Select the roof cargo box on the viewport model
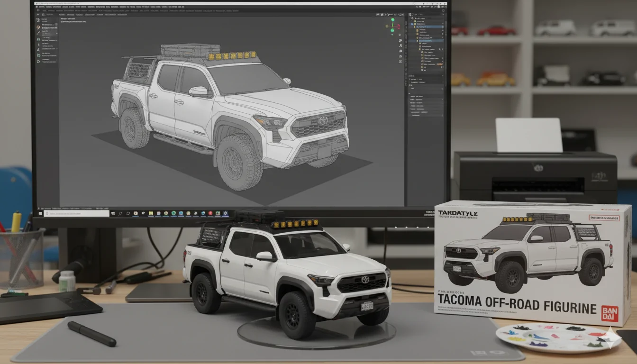Viewport: 637px width, 364px height. pos(191,50)
